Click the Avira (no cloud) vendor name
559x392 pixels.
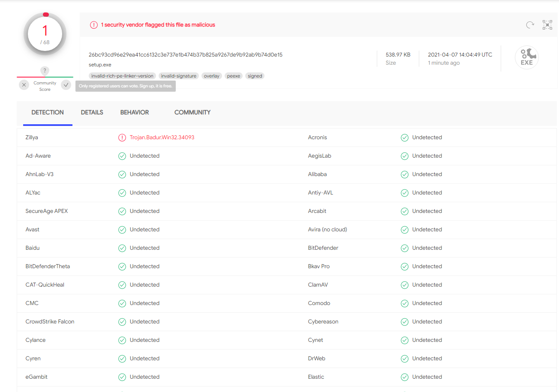pyautogui.click(x=328, y=230)
